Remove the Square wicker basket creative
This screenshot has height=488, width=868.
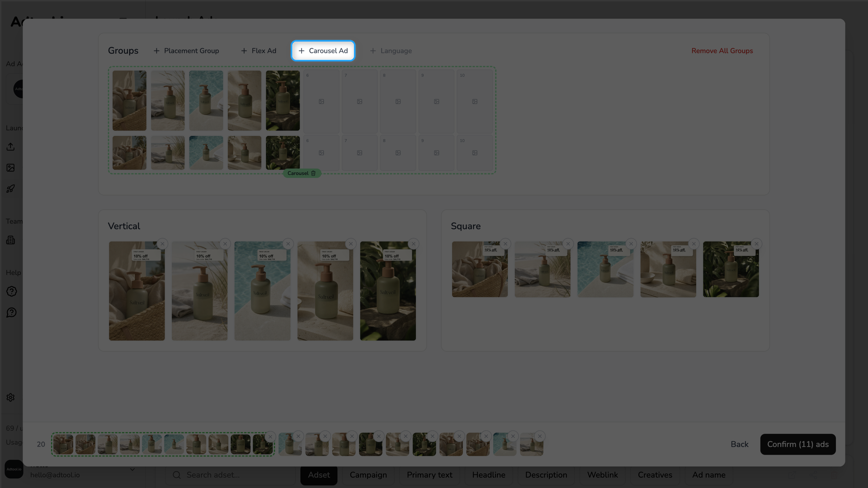click(x=505, y=244)
